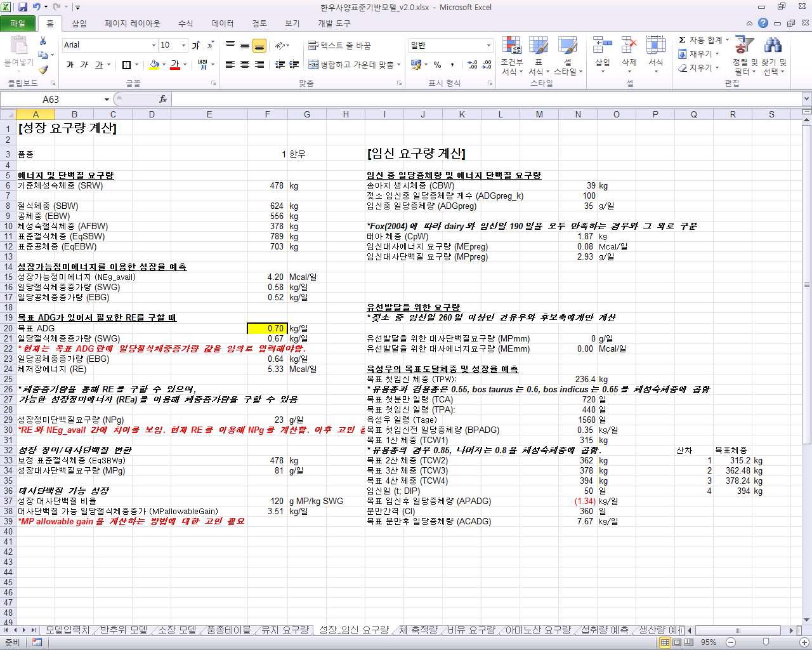Open Sort & Filter (정렬 및 필터)
The height and width of the screenshot is (650, 812).
coord(745,56)
